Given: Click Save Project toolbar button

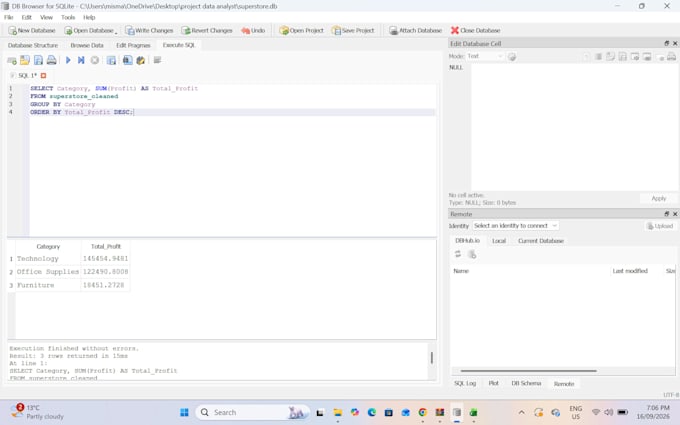Looking at the screenshot, I should (x=353, y=30).
